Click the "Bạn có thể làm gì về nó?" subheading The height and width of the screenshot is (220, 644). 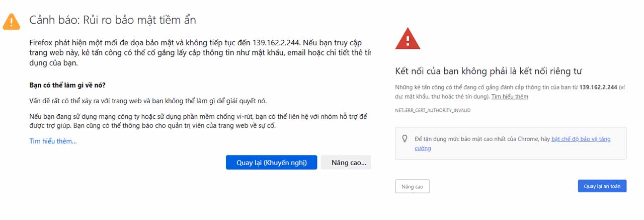pos(67,85)
